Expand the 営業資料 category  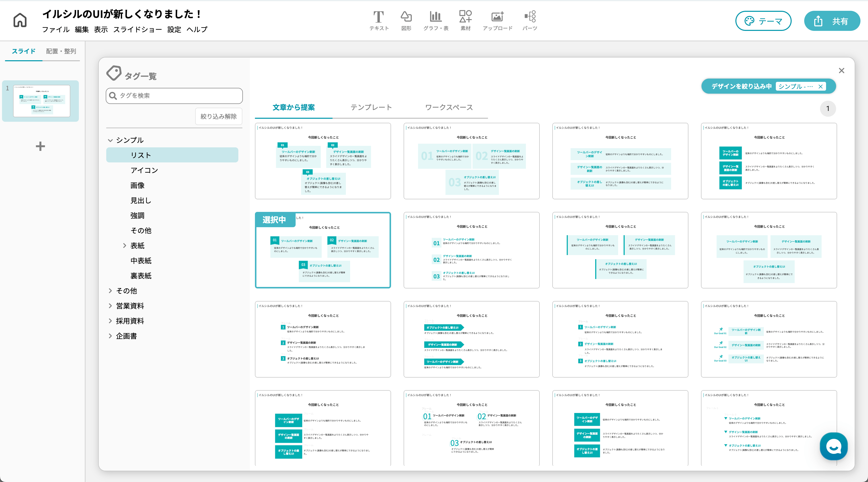(x=110, y=306)
